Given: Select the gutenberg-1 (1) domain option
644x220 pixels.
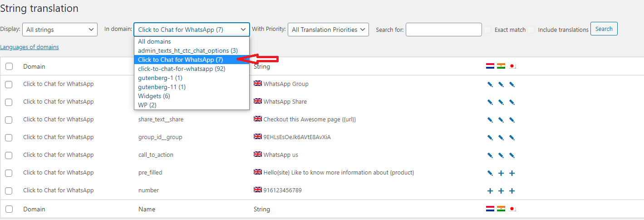Looking at the screenshot, I should (192, 78).
